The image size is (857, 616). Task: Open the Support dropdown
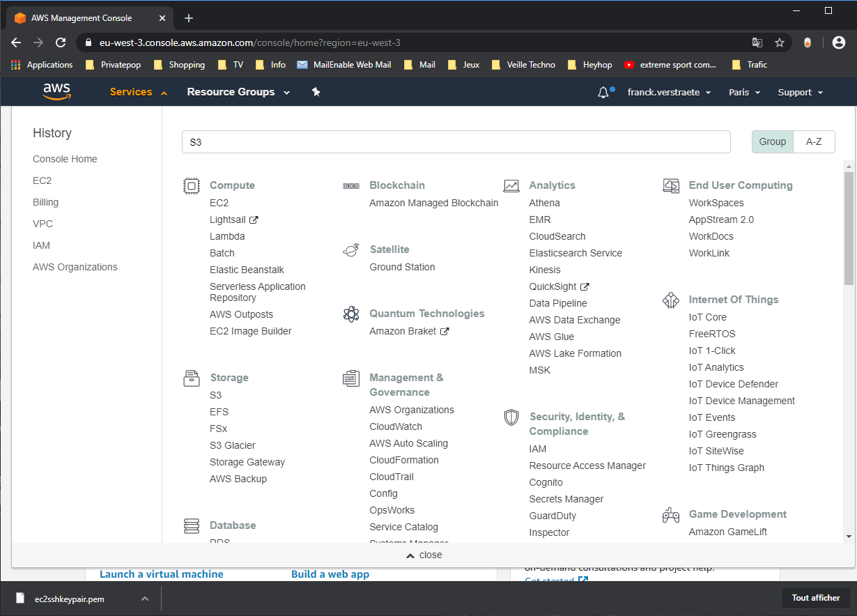[801, 92]
